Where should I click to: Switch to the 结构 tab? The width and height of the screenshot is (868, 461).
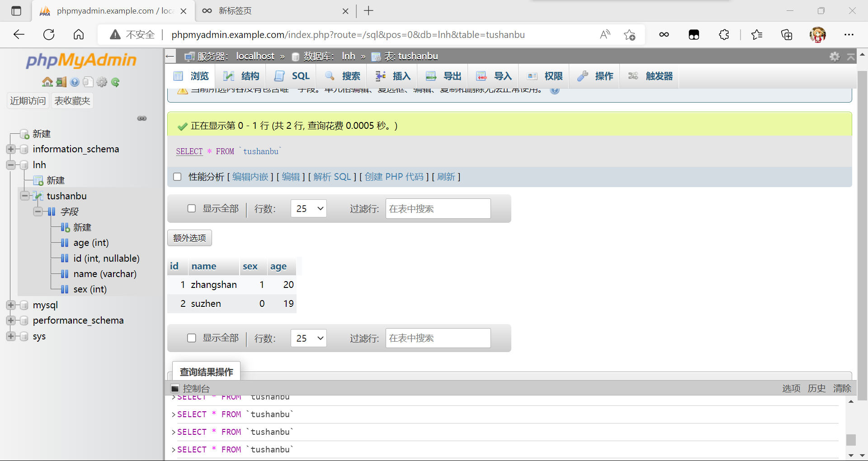241,76
